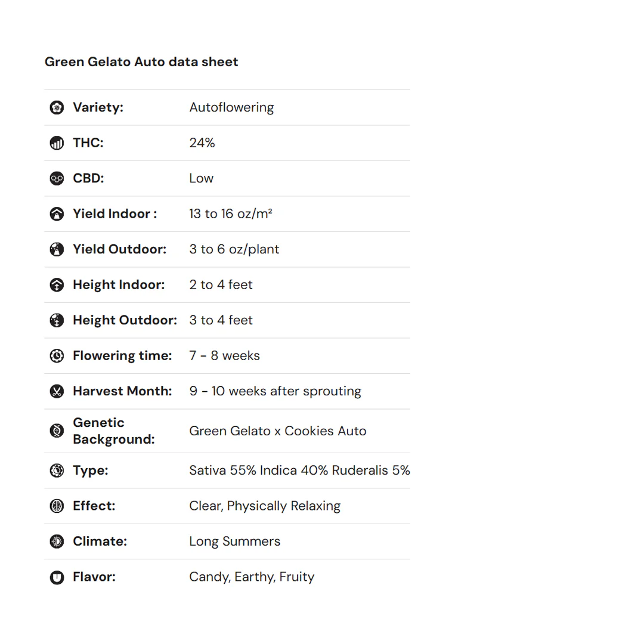The image size is (644, 644).
Task: Click the Yield Outdoor row icon
Action: point(57,249)
